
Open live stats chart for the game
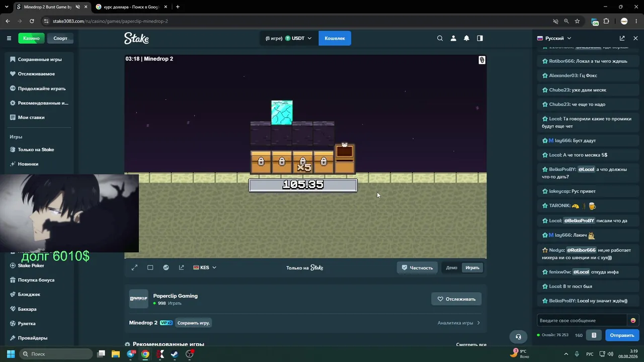click(x=166, y=267)
